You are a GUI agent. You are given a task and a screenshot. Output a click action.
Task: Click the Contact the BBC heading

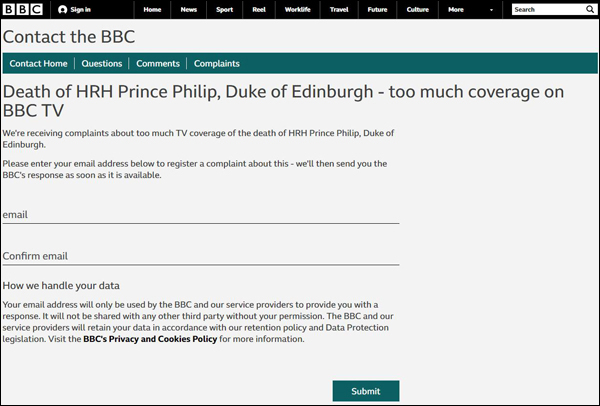click(x=69, y=37)
